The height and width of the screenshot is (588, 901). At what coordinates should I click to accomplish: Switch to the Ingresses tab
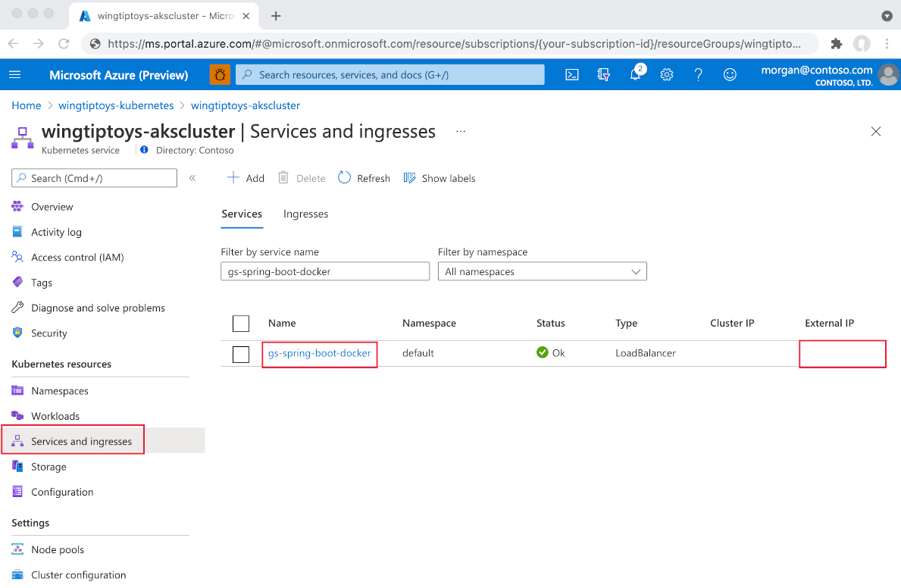click(x=305, y=214)
